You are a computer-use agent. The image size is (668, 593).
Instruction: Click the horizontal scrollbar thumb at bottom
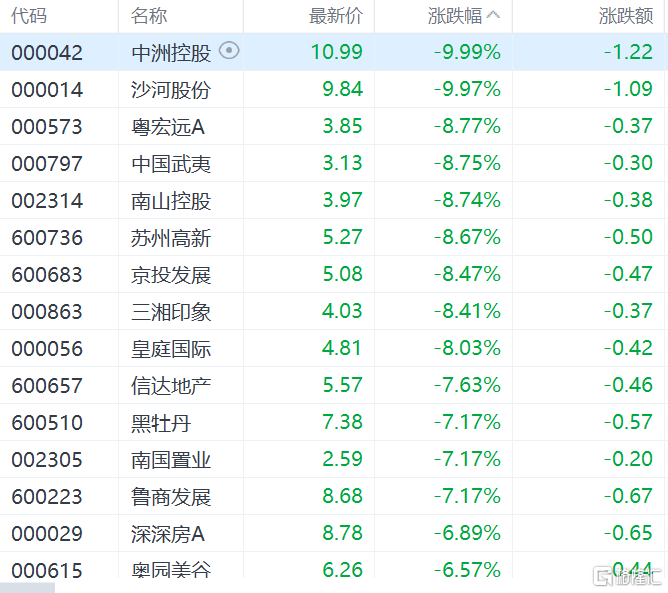[x=27, y=588]
